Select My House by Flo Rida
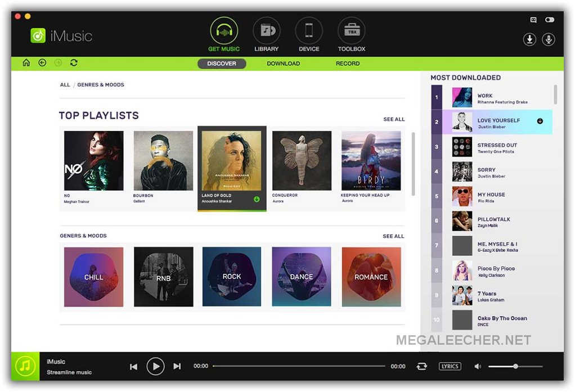Image resolution: width=575 pixels, height=392 pixels. pyautogui.click(x=492, y=196)
